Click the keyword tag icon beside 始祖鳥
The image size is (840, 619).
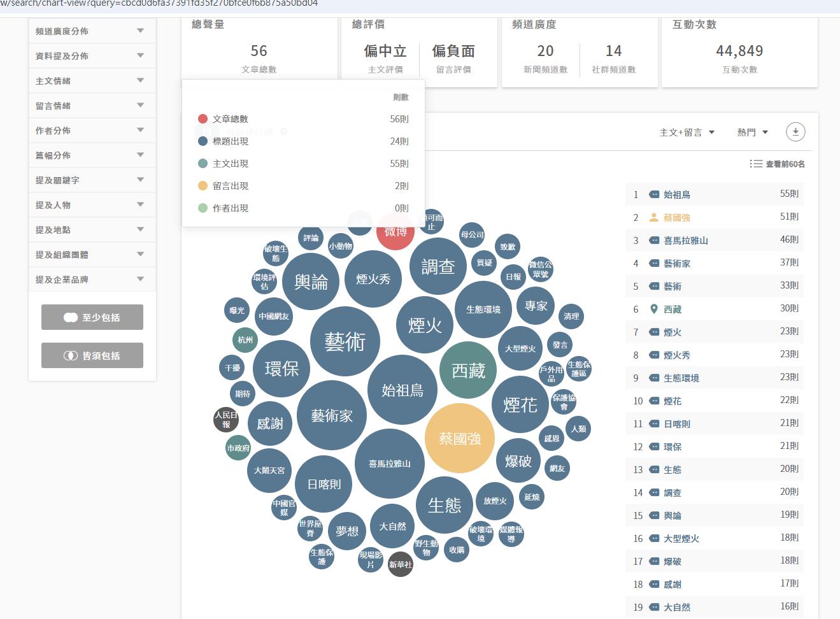pos(653,194)
